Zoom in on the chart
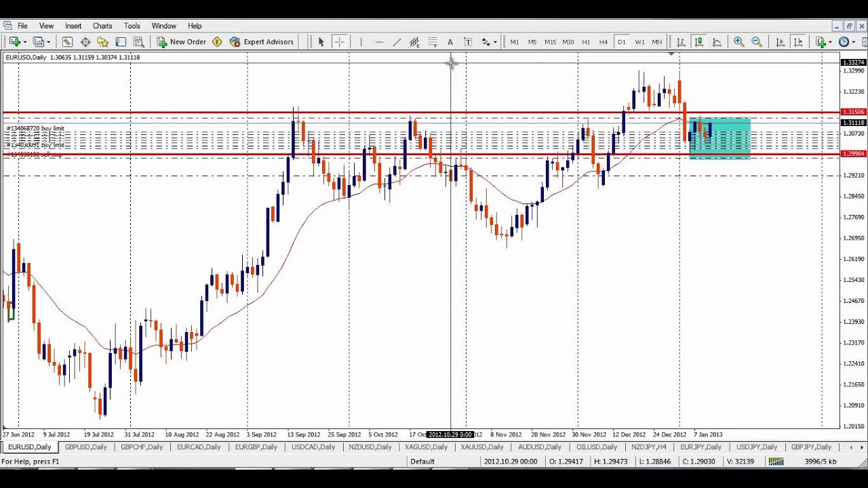Viewport: 868px width, 488px height. pos(739,42)
